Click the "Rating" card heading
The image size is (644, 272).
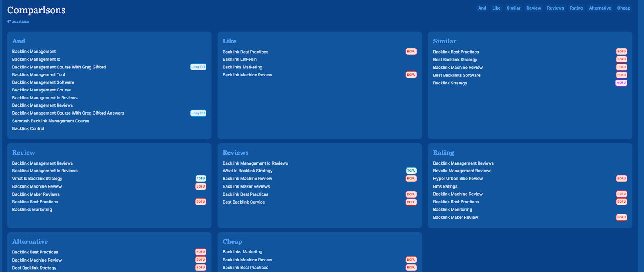click(444, 152)
